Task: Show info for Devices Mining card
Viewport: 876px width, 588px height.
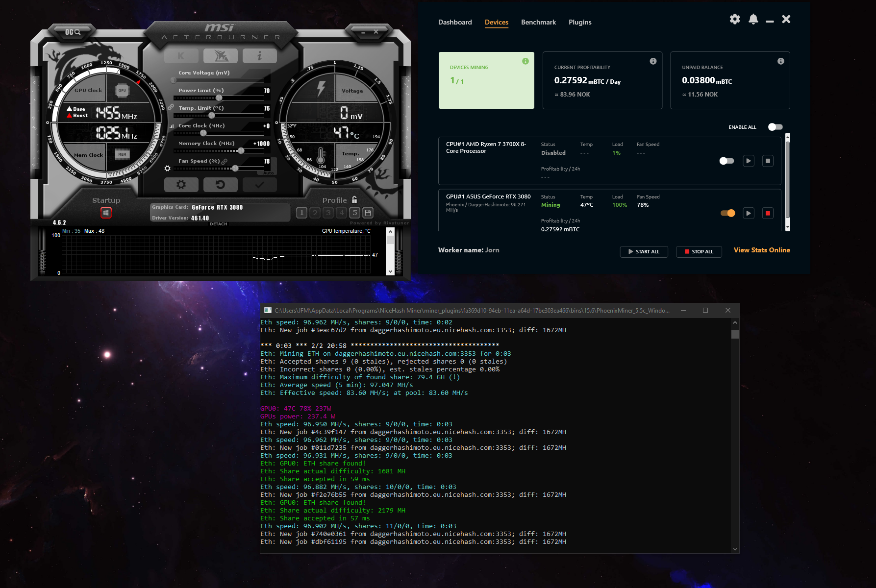Action: coord(526,61)
